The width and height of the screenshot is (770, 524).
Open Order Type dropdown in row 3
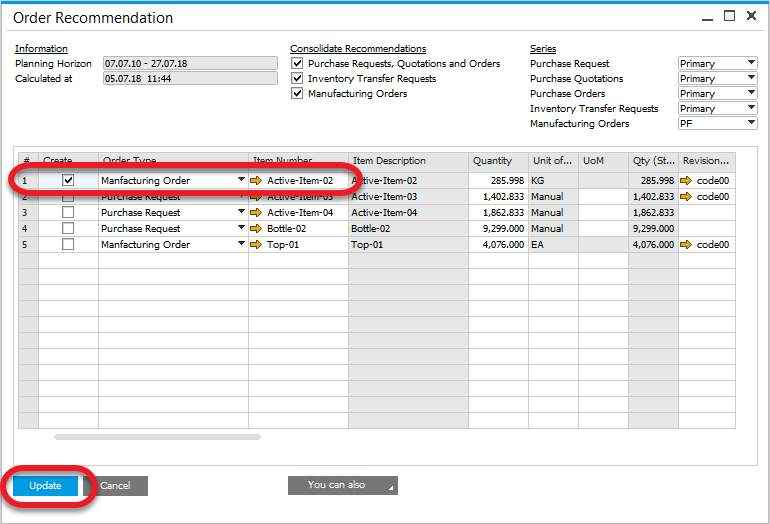click(x=241, y=213)
